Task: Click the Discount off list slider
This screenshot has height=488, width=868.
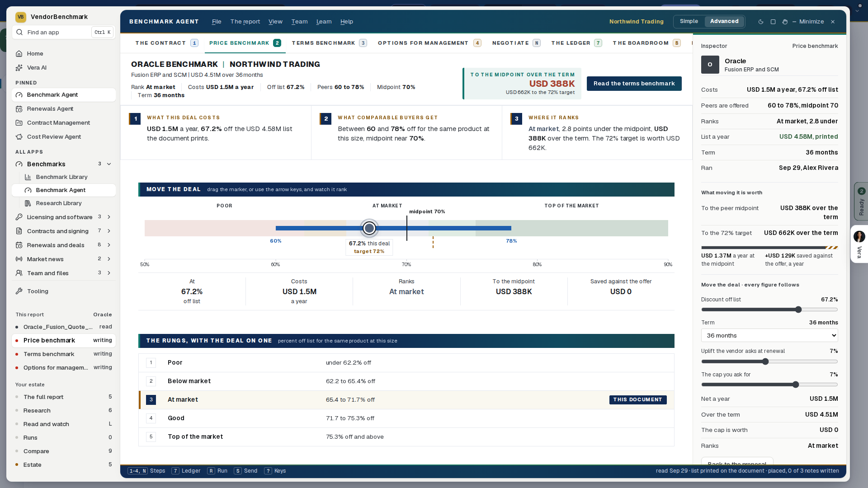Action: pos(769,310)
